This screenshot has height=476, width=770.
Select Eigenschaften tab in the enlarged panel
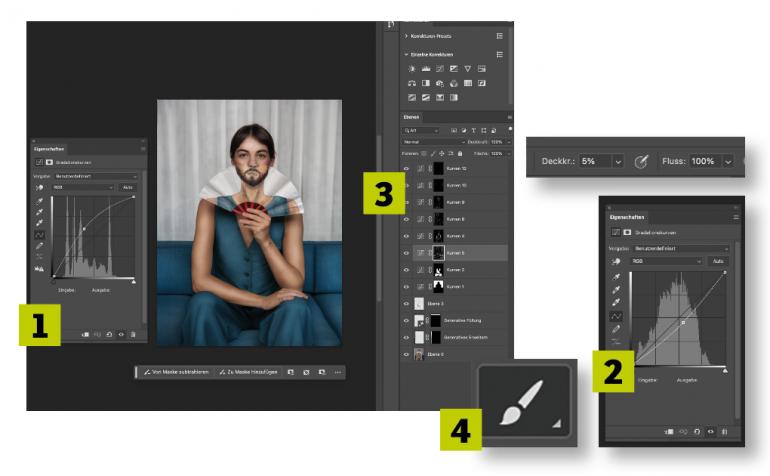[x=627, y=217]
